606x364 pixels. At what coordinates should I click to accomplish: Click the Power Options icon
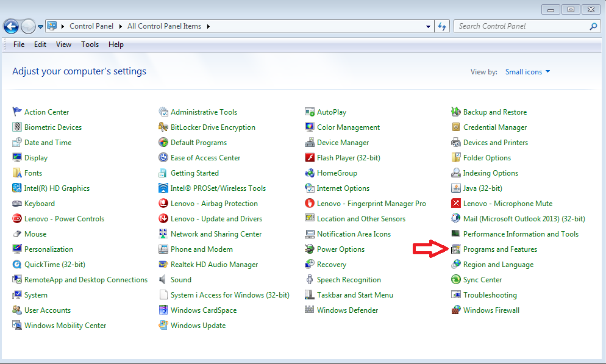(310, 249)
